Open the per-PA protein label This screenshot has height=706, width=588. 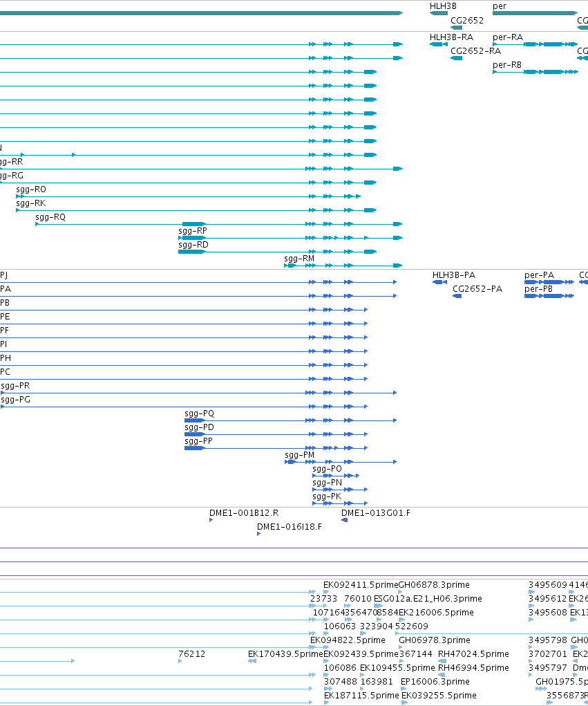coord(539,275)
